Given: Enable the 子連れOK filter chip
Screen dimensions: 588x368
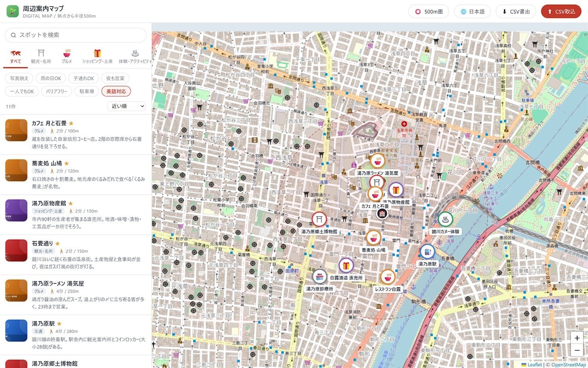Looking at the screenshot, I should pyautogui.click(x=83, y=78).
